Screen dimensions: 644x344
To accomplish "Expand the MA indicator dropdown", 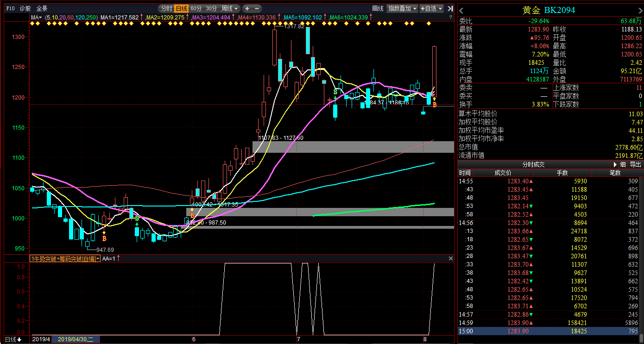I will (36, 17).
